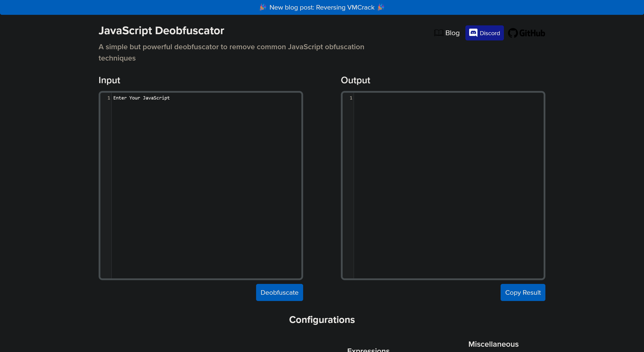This screenshot has height=352, width=644.
Task: Click the placeholder text Enter Your JavaScript
Action: coord(141,98)
